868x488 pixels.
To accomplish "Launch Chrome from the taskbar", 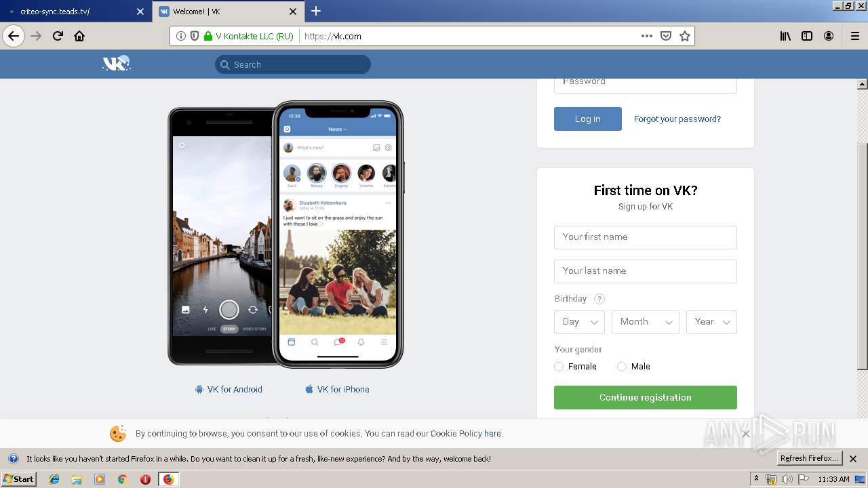I will 122,479.
